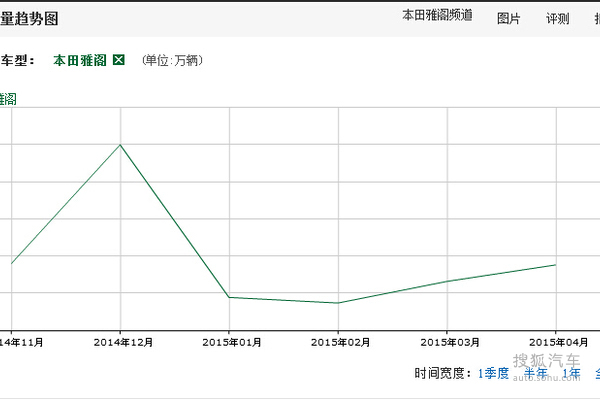Set time width to 1年
This screenshot has height=400, width=600.
(571, 373)
